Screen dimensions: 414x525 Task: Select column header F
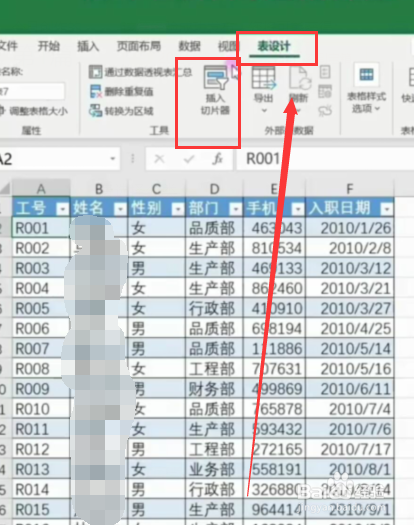click(x=350, y=189)
